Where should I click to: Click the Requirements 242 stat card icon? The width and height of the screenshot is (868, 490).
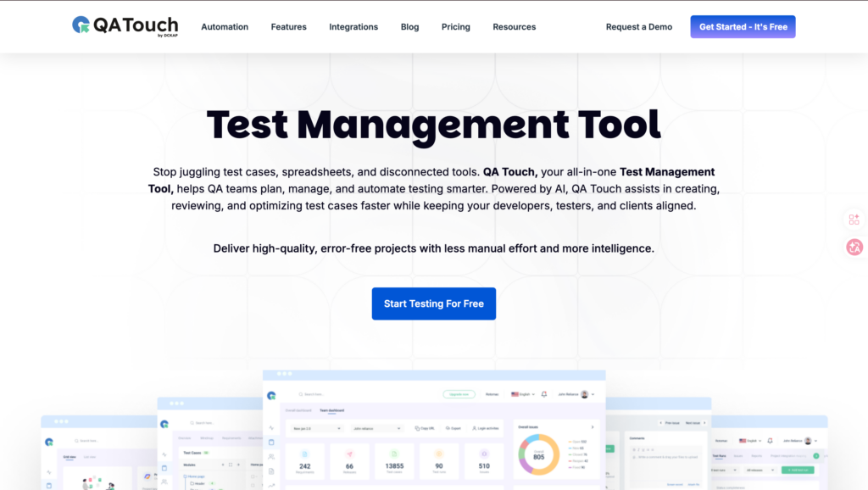[x=304, y=454]
